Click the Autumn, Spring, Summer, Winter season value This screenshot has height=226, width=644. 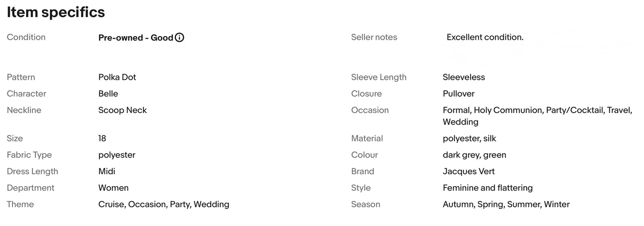506,205
